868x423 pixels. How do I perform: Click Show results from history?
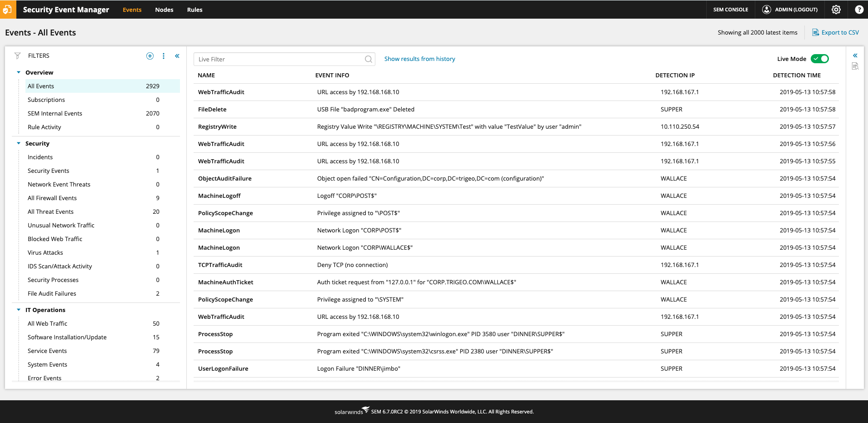419,59
